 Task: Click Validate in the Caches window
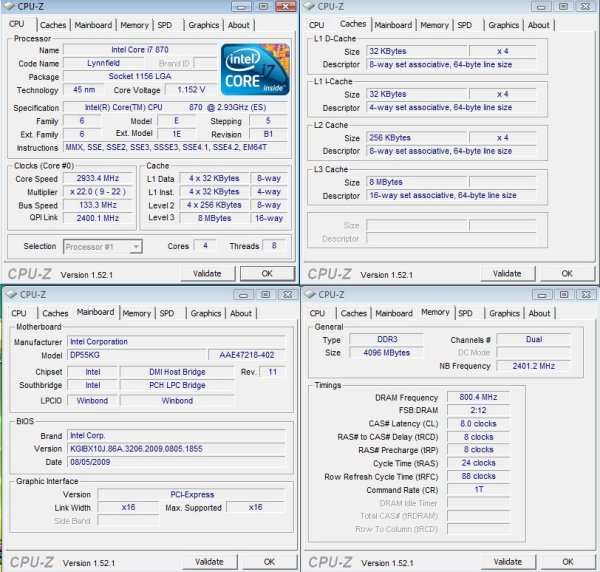507,274
